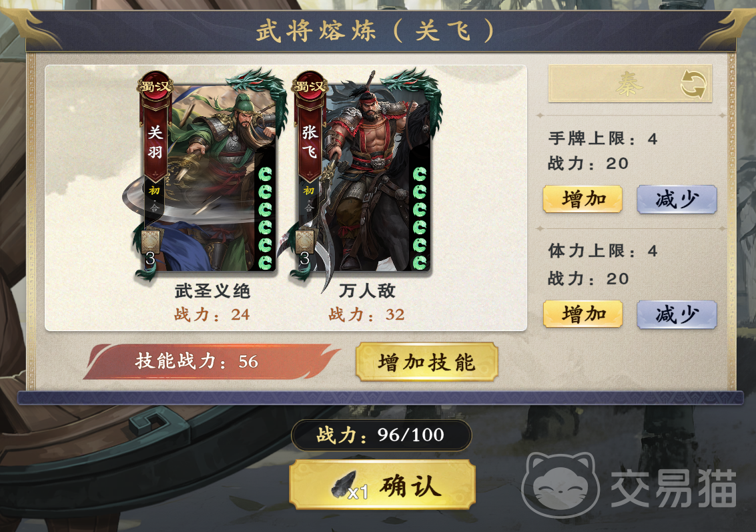Increase the 体力上限 value
This screenshot has height=532, width=756.
pyautogui.click(x=583, y=314)
